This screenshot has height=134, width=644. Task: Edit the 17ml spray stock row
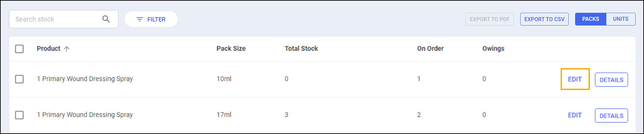pos(575,115)
